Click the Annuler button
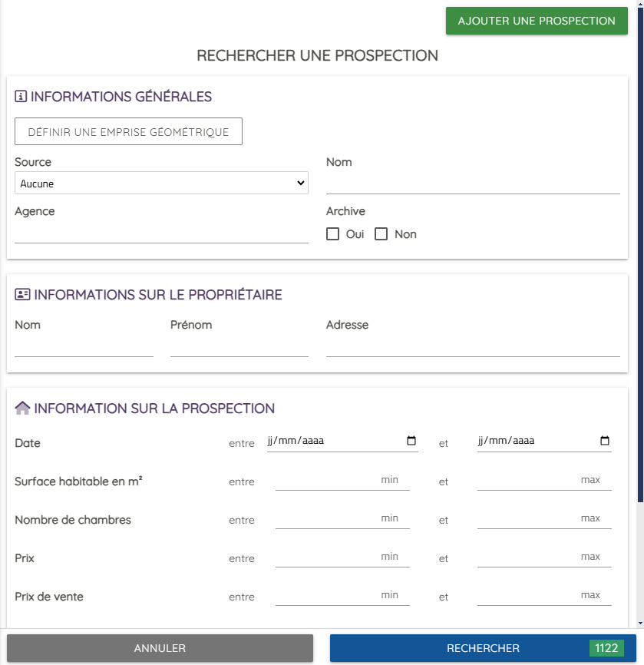The width and height of the screenshot is (644, 665). [160, 648]
